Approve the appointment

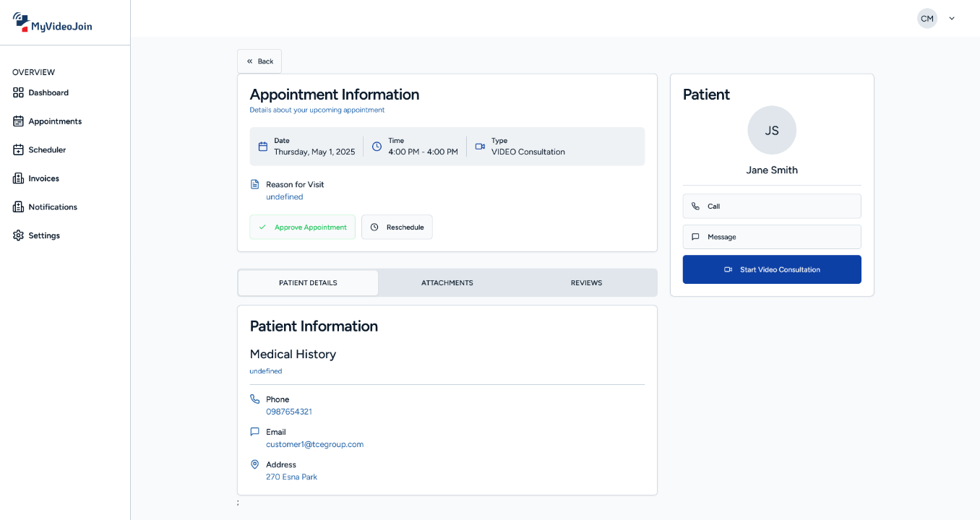pyautogui.click(x=303, y=227)
